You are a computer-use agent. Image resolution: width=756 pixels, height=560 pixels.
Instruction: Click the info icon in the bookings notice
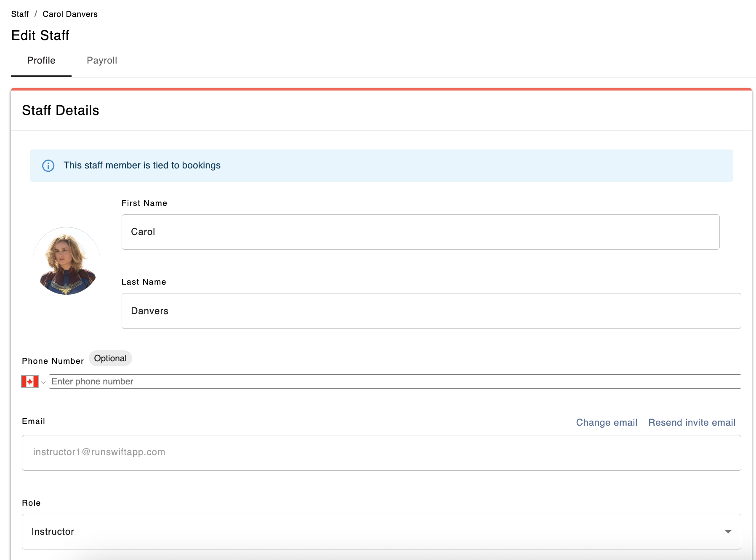pos(48,165)
